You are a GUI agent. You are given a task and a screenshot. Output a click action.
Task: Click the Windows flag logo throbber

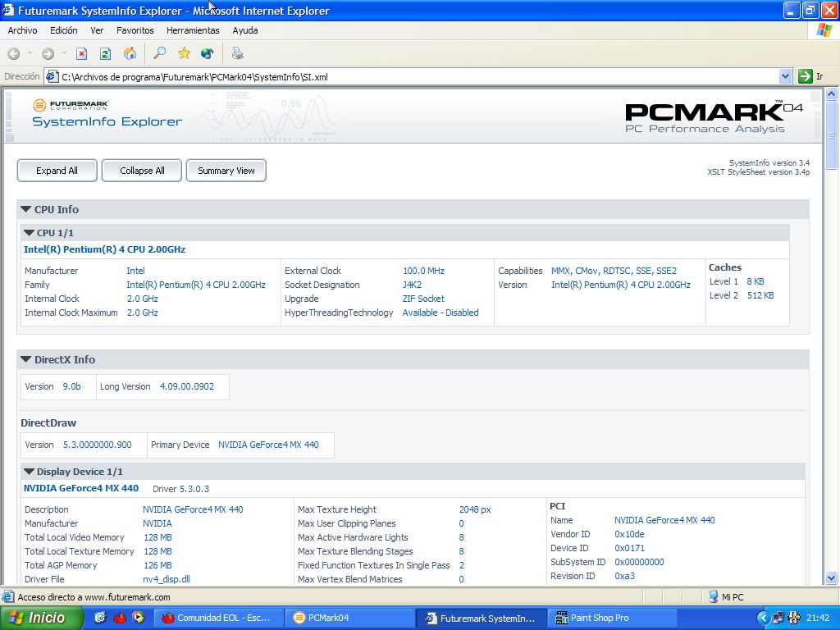[824, 30]
